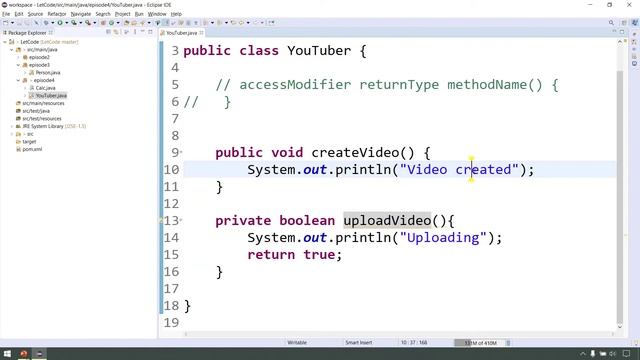Close the YouTuber.java editor tab
The width and height of the screenshot is (640, 360).
pyautogui.click(x=202, y=33)
